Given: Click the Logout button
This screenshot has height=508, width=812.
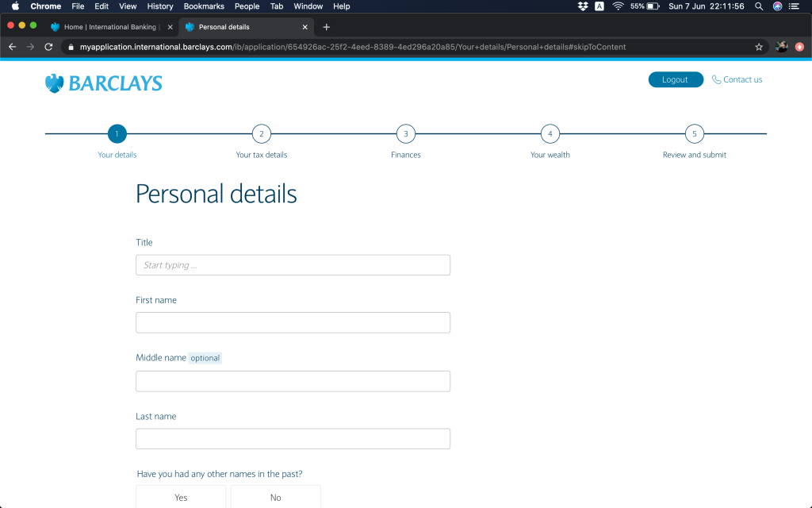Looking at the screenshot, I should [675, 79].
